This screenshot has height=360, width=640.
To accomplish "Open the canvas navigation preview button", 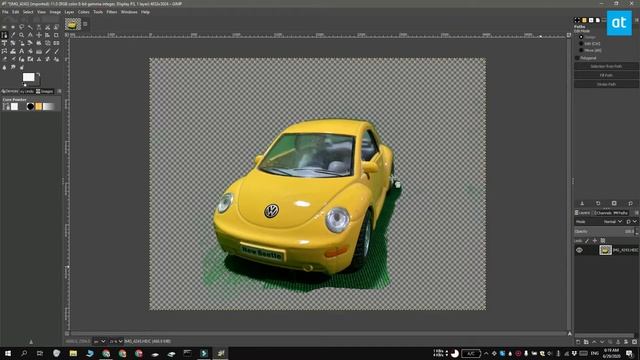I will tap(570, 333).
